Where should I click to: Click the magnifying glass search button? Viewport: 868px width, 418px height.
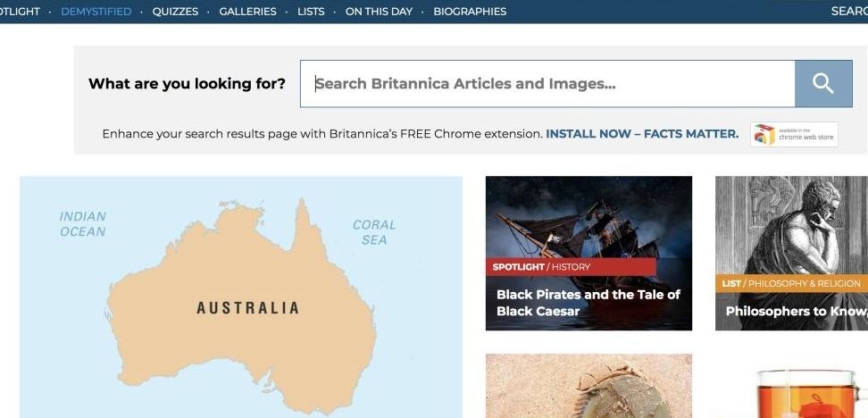pyautogui.click(x=823, y=84)
